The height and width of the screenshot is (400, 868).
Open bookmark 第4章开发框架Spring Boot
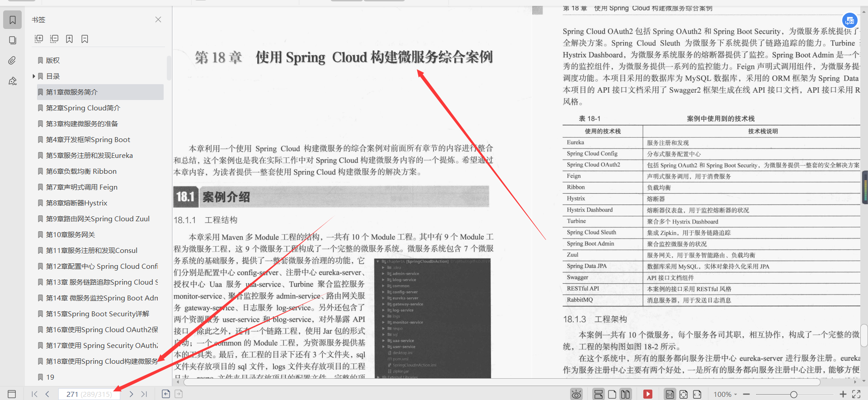click(x=88, y=139)
